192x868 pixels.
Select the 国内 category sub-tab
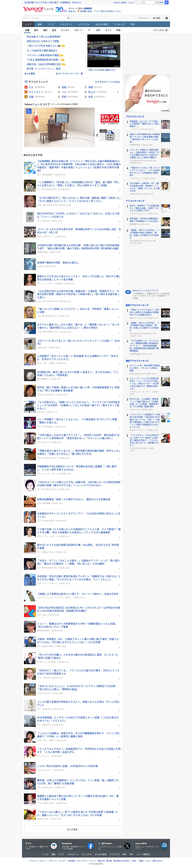[36, 30]
